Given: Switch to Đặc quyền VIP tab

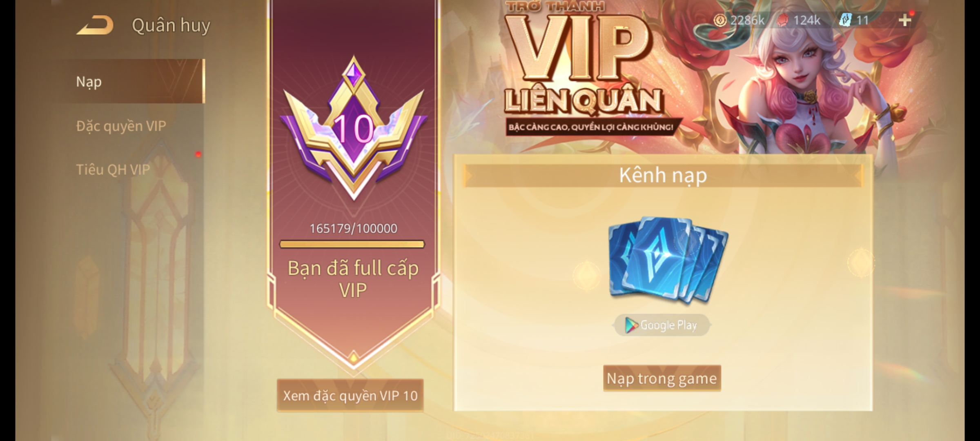Looking at the screenshot, I should pos(121,126).
